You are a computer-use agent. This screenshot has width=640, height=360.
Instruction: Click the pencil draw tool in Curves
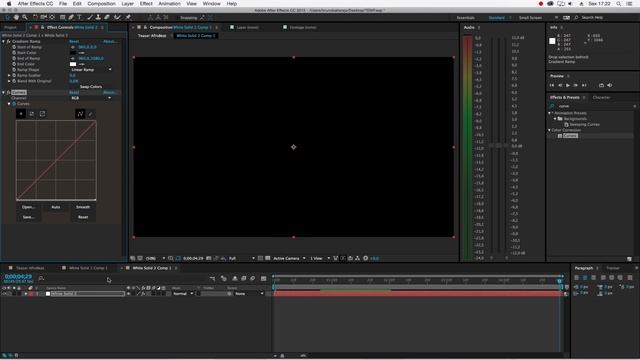point(91,114)
